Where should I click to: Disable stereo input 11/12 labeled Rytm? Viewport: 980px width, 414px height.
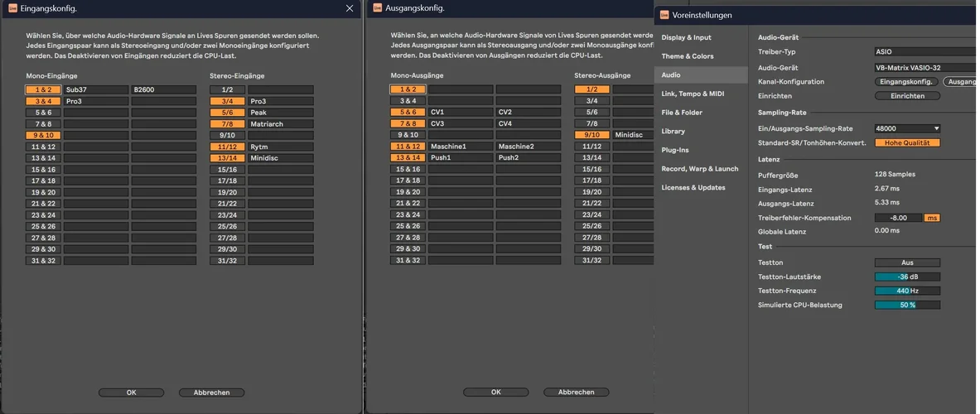click(x=227, y=147)
